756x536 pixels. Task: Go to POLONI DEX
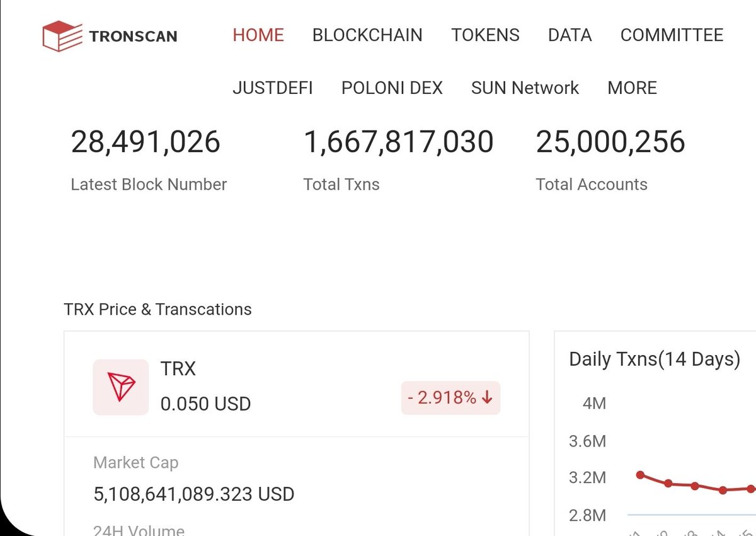click(392, 88)
